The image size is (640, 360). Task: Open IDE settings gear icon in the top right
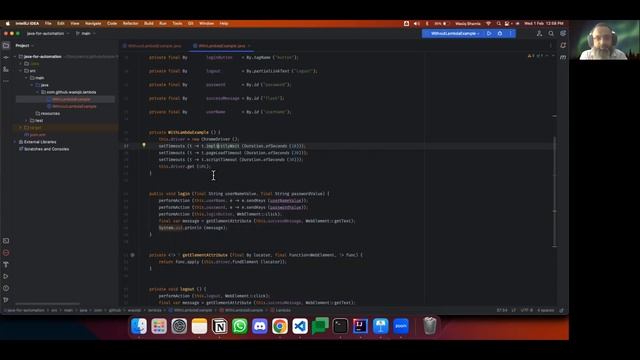[x=563, y=33]
